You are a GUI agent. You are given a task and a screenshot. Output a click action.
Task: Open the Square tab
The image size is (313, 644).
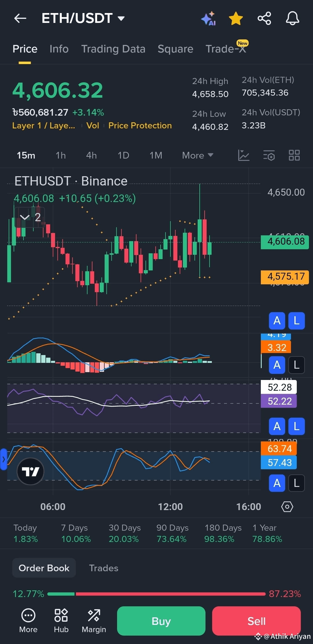point(175,49)
